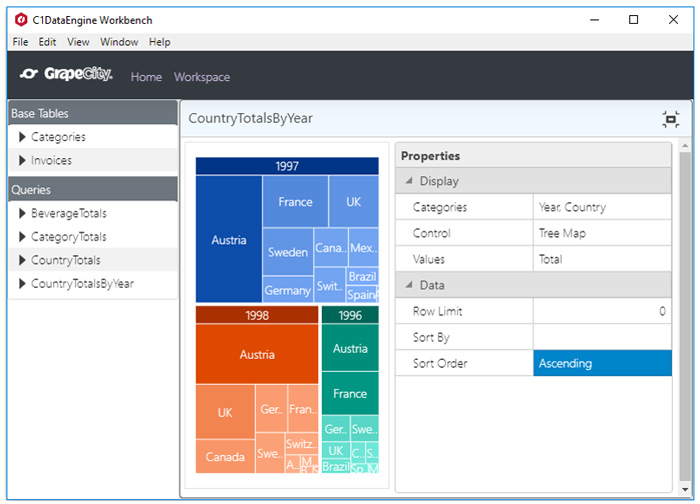Open the Window menu

point(119,42)
